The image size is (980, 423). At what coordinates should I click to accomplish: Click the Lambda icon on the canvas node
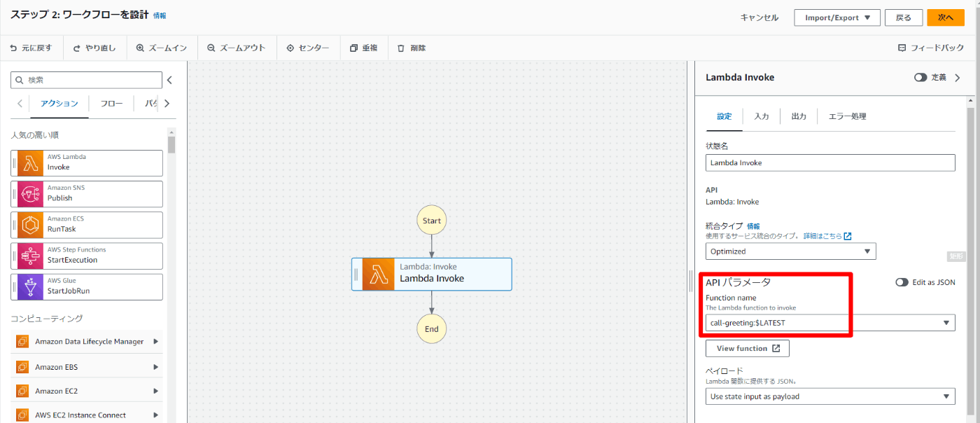pos(377,274)
